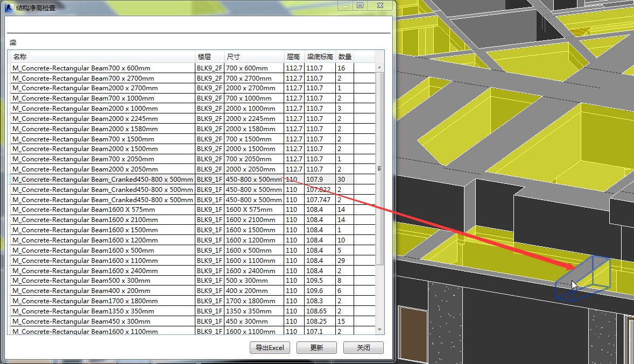The width and height of the screenshot is (634, 364).
Task: Maximize the 结构净高检查 dialog window
Action: coord(360,5)
